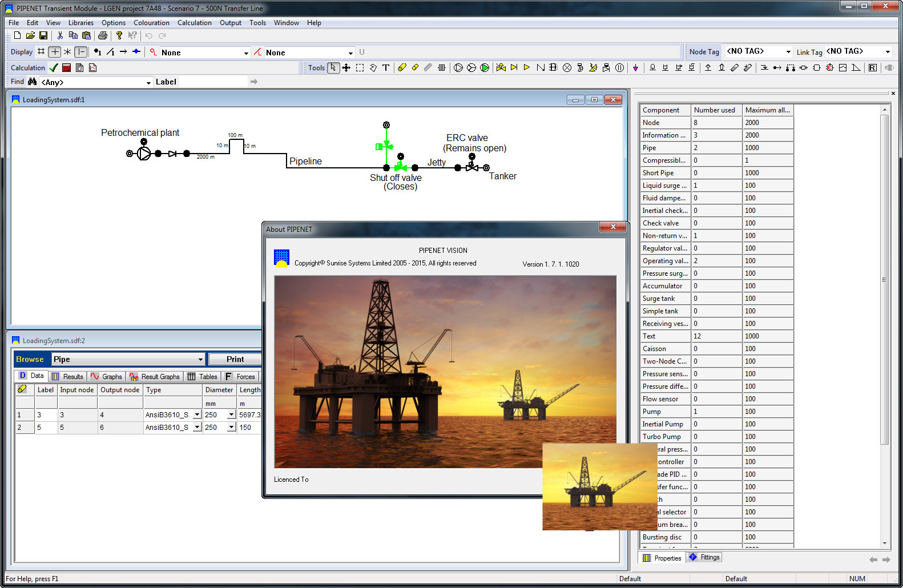
Task: Open the Calculation menu
Action: [194, 23]
